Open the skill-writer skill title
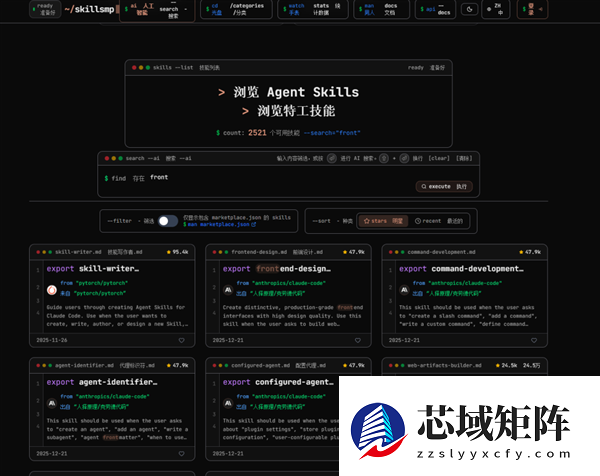 pos(109,269)
